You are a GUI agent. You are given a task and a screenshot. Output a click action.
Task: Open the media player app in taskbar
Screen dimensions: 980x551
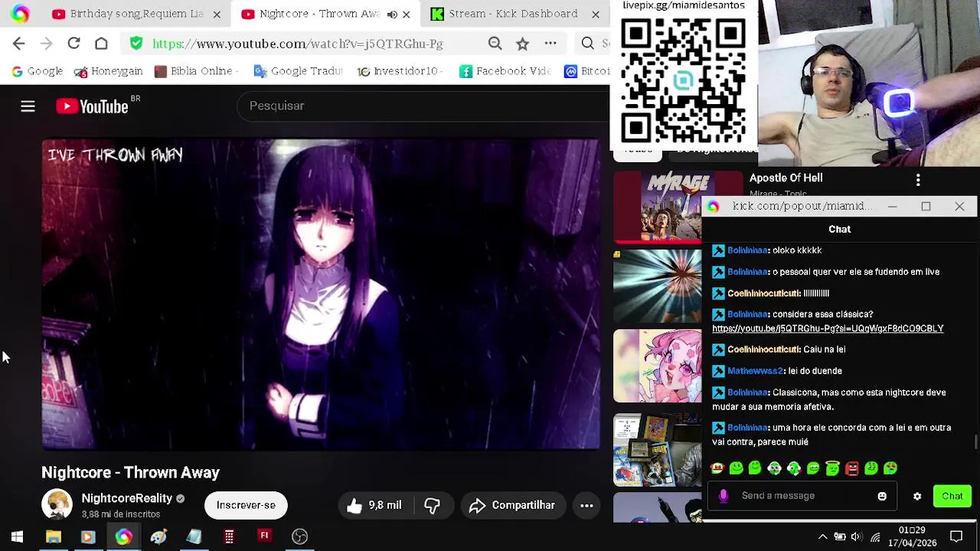point(87,536)
